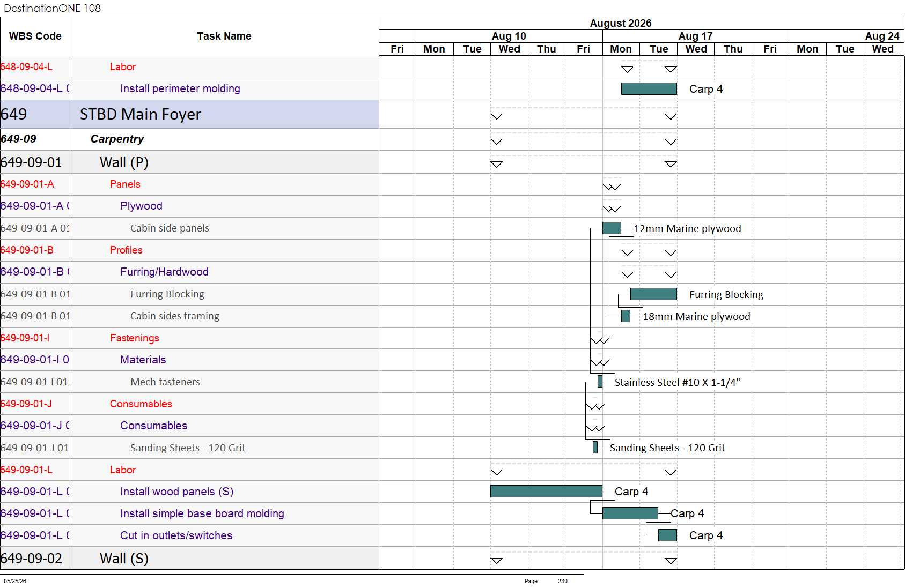The image size is (905, 588).
Task: Click the Install simple base board molding bar
Action: [x=630, y=513]
